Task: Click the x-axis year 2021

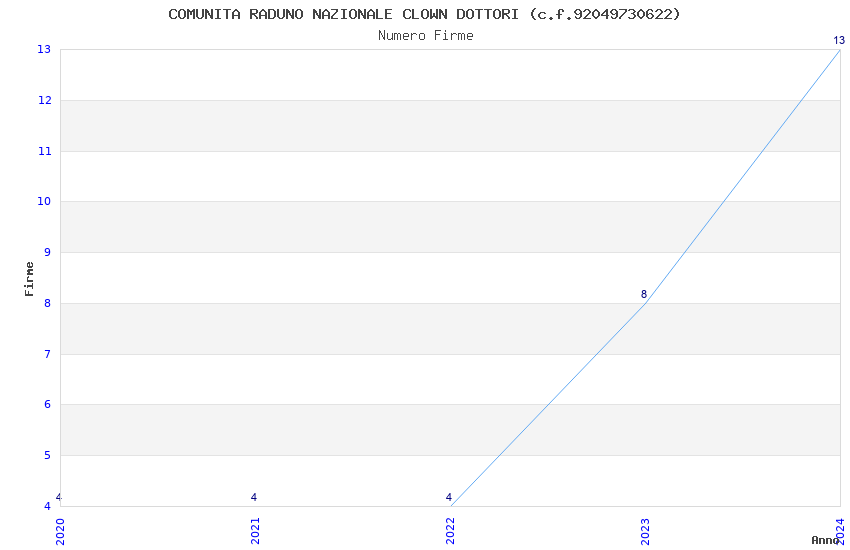Action: tap(255, 531)
